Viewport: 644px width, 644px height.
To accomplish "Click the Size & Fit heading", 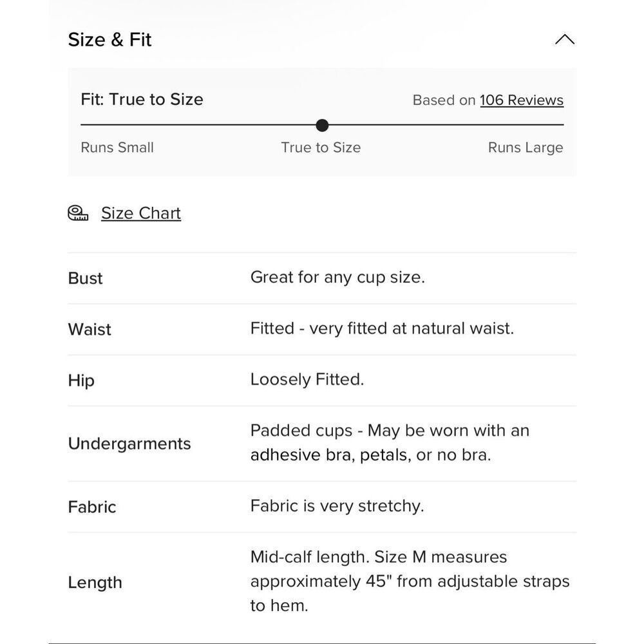I will [x=109, y=40].
